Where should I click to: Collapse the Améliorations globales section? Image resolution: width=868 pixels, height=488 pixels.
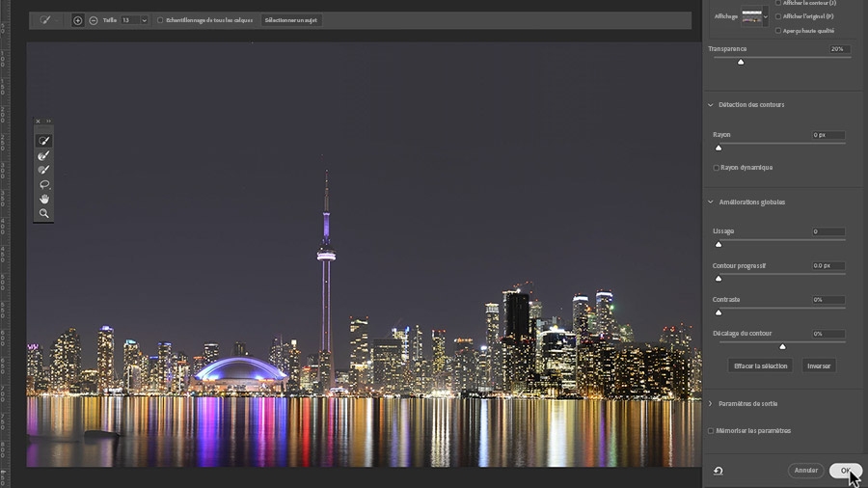coord(711,202)
